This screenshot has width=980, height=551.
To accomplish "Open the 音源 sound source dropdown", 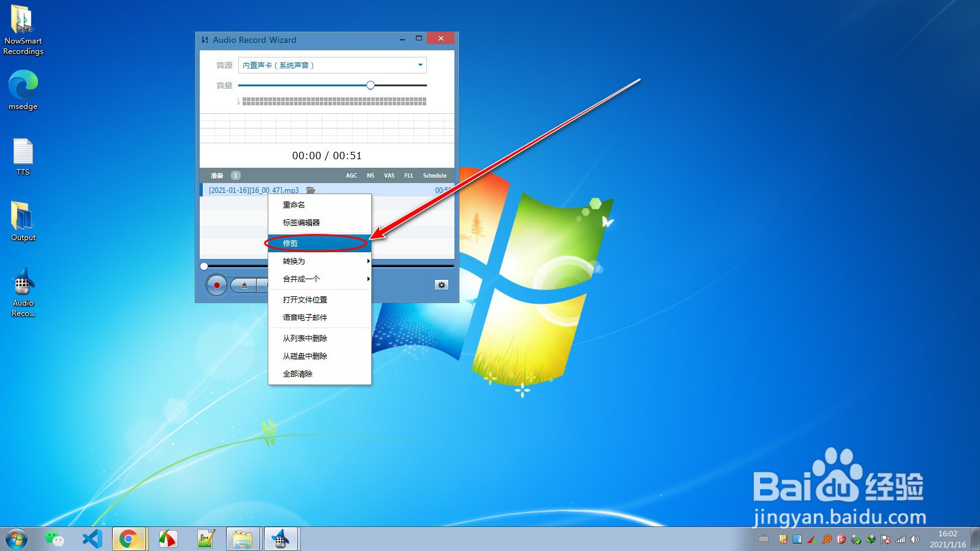I will [x=332, y=65].
